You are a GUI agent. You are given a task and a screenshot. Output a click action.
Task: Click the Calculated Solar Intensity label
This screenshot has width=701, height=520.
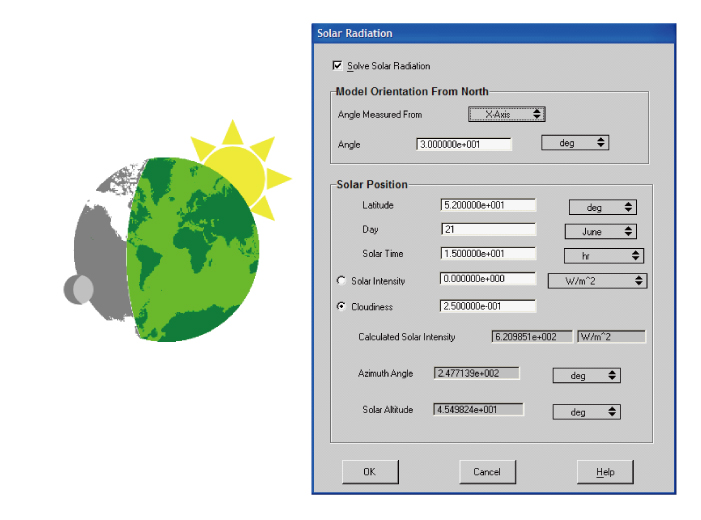406,337
